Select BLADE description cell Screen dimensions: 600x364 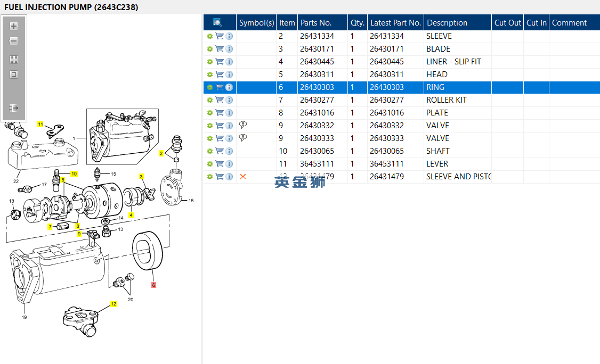click(x=458, y=49)
